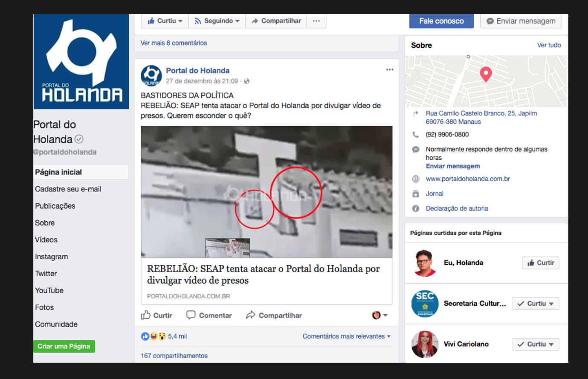Click Comentar on the post
This screenshot has width=588, height=379.
[x=209, y=315]
